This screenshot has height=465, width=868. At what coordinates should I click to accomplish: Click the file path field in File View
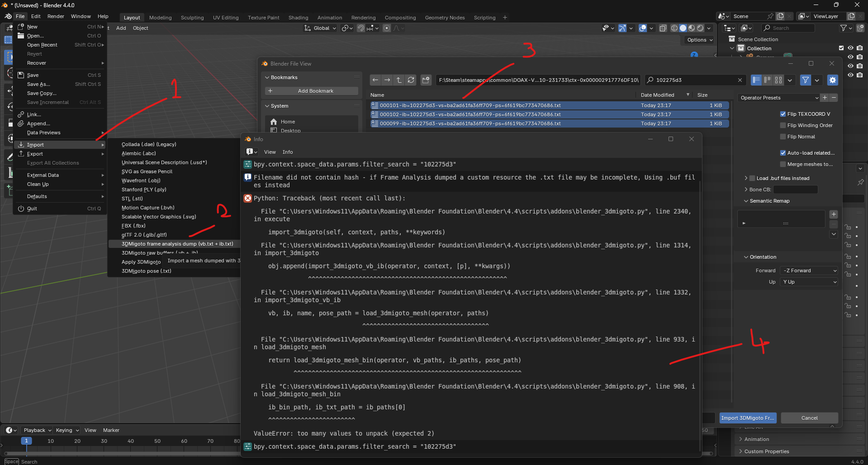coord(538,80)
